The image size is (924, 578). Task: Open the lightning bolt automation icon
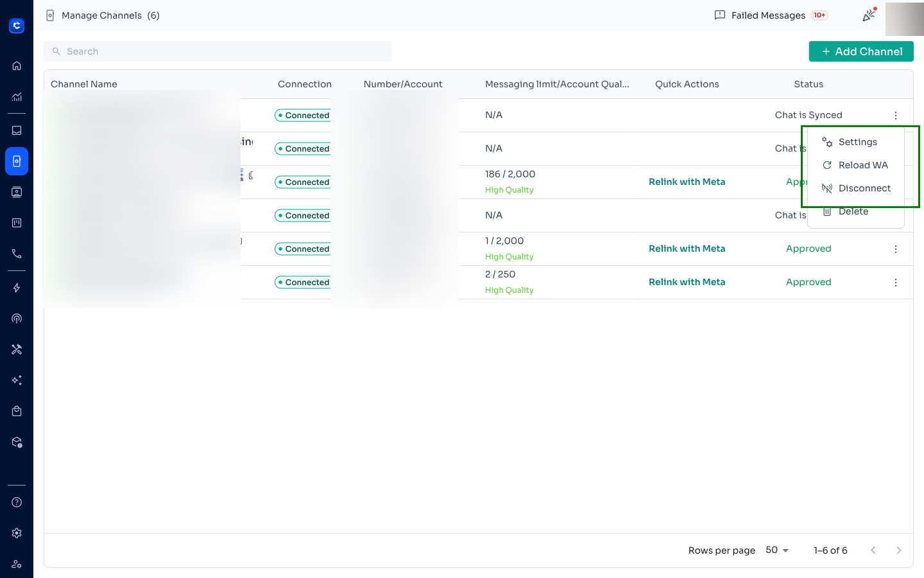point(17,288)
